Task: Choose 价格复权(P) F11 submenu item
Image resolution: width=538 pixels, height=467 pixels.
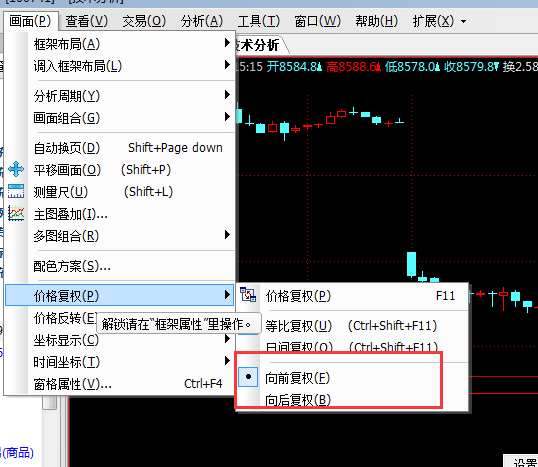Action: coord(353,296)
